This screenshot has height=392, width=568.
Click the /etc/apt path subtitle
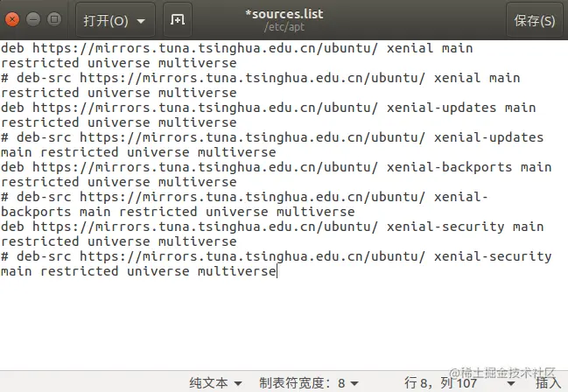tap(284, 27)
